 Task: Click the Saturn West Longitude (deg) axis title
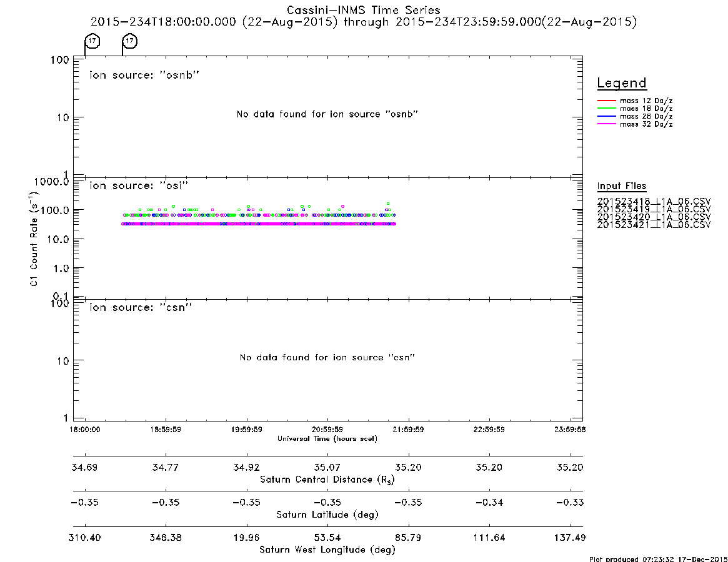(x=327, y=550)
